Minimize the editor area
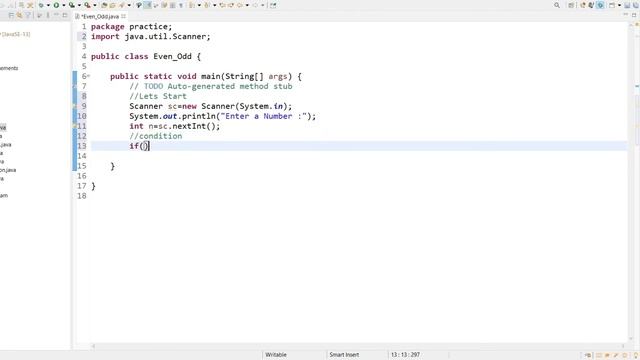Screen dimensions: 640x360 click(626, 15)
